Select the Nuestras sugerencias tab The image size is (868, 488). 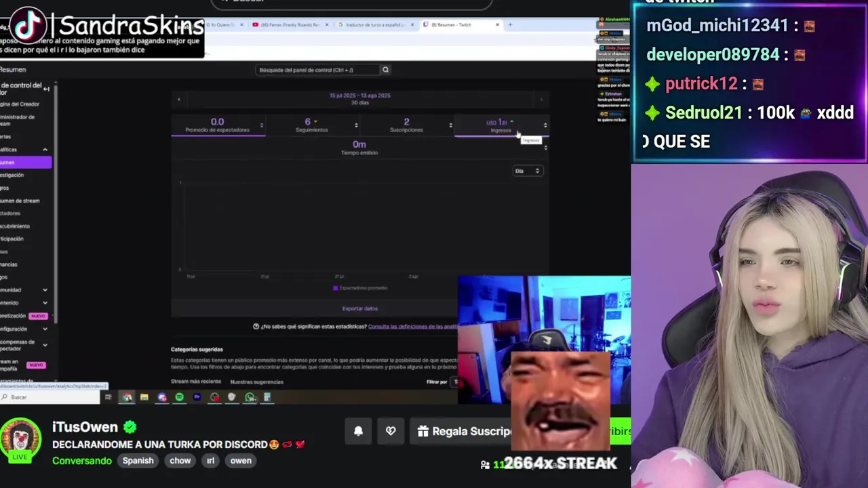tap(256, 382)
